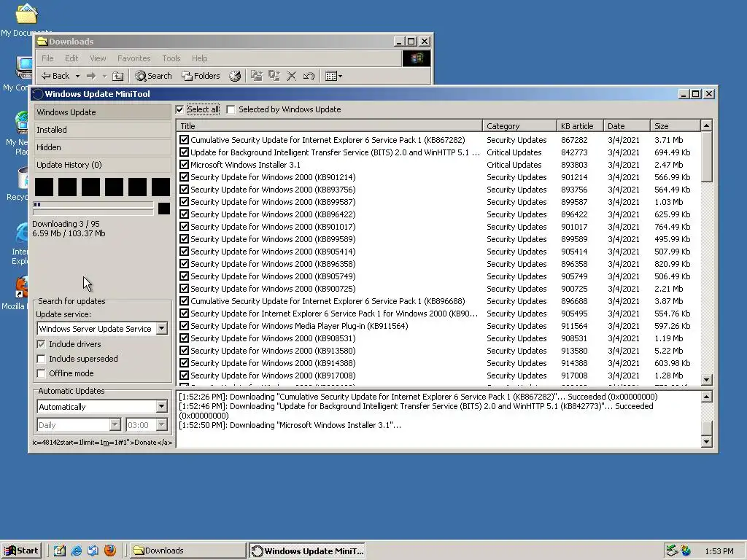Open the Tools menu in Downloads
The width and height of the screenshot is (747, 560).
coord(171,58)
